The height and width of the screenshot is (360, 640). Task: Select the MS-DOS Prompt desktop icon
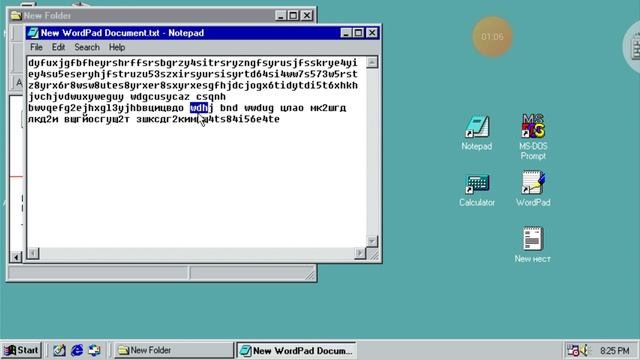(533, 136)
